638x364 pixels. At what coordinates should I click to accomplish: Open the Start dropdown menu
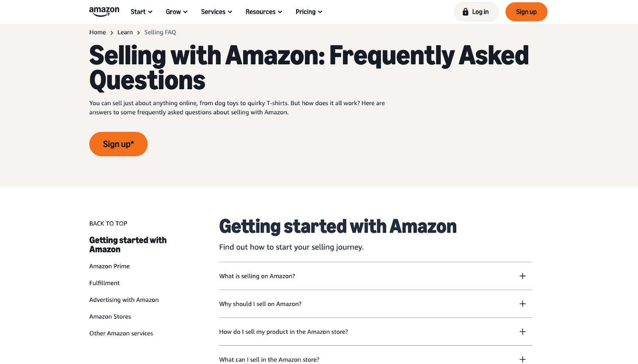pyautogui.click(x=141, y=12)
